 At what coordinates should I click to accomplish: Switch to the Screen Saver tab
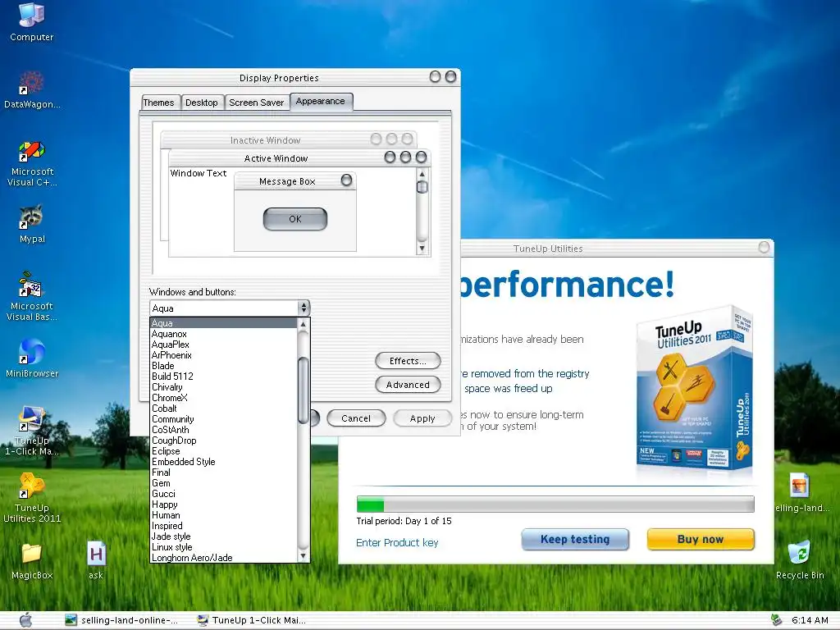[256, 103]
